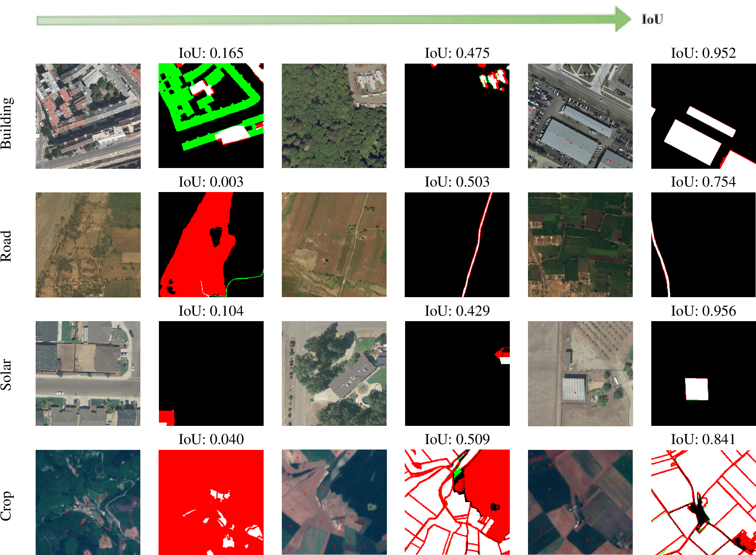Click the Building warehouse and parking lot image
The width and height of the screenshot is (756, 555).
(x=580, y=116)
